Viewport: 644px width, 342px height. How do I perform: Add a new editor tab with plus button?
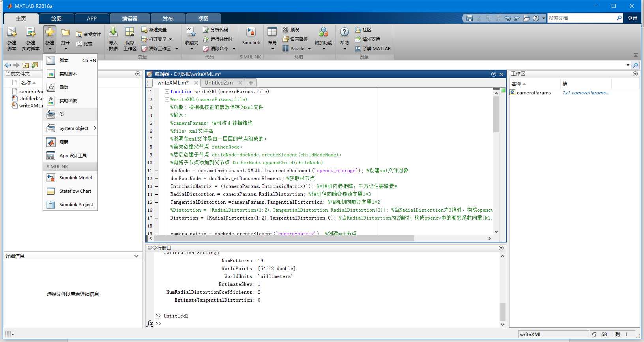251,83
